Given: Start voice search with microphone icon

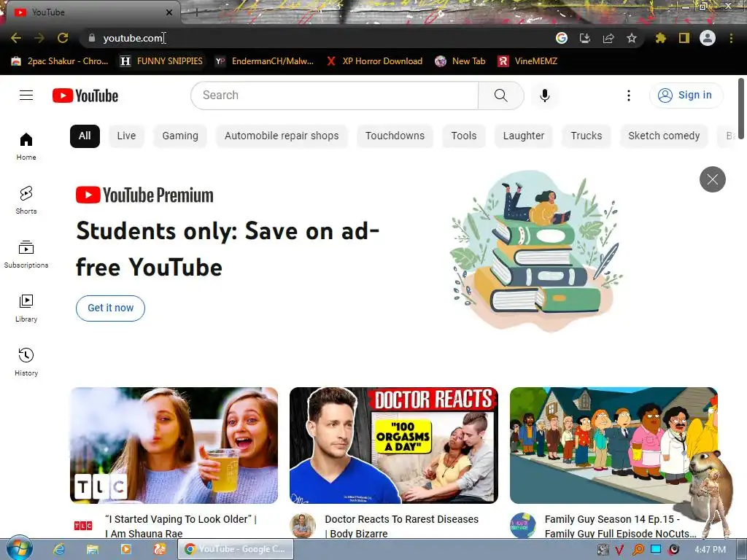Looking at the screenshot, I should [544, 96].
